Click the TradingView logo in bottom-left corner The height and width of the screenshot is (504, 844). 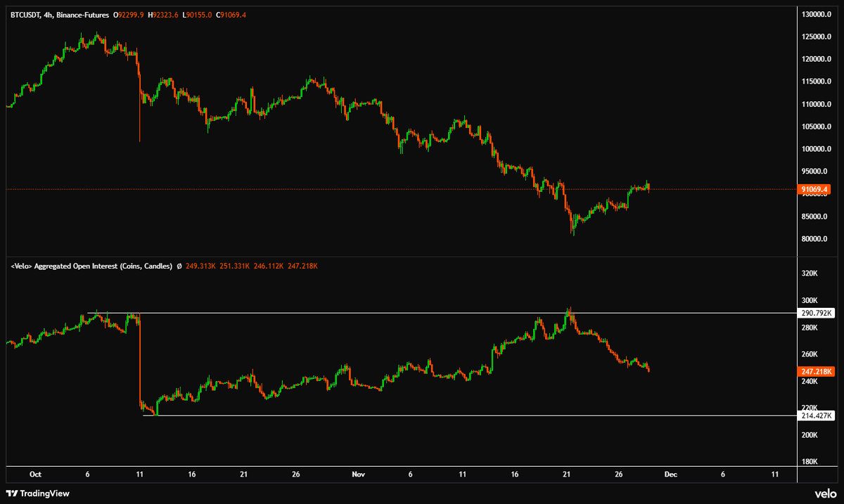[x=37, y=494]
